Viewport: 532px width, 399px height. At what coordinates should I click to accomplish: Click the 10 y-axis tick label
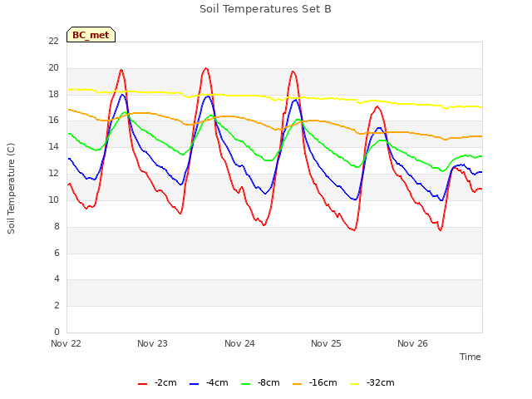pos(53,199)
